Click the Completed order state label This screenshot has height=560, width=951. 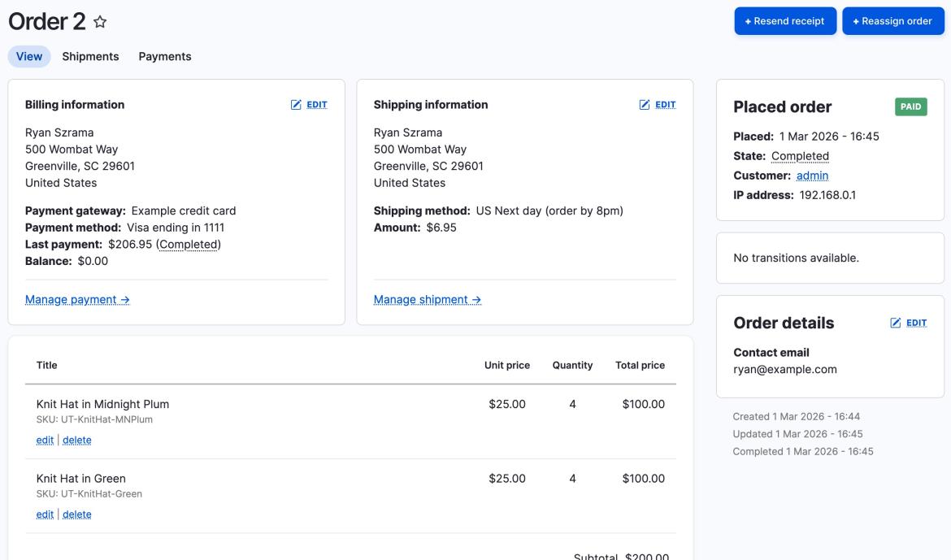(x=800, y=156)
